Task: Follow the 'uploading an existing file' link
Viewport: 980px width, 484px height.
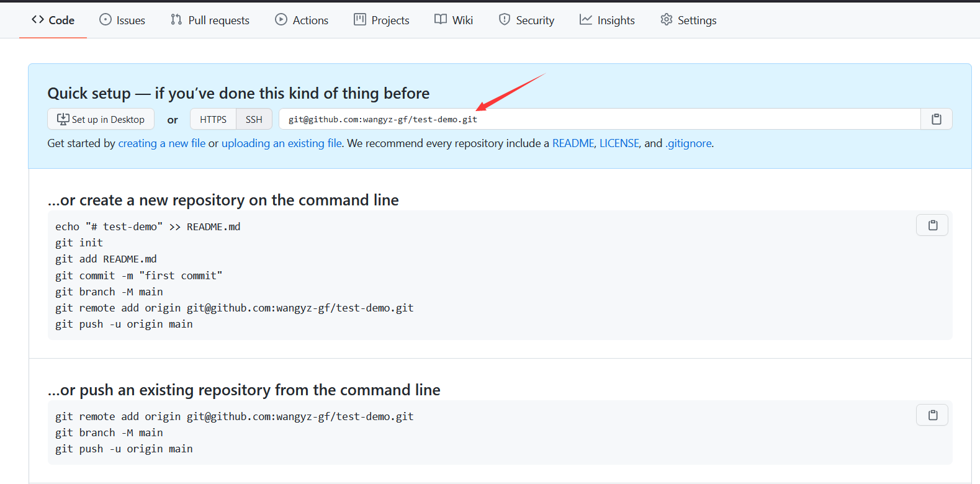Action: 282,143
